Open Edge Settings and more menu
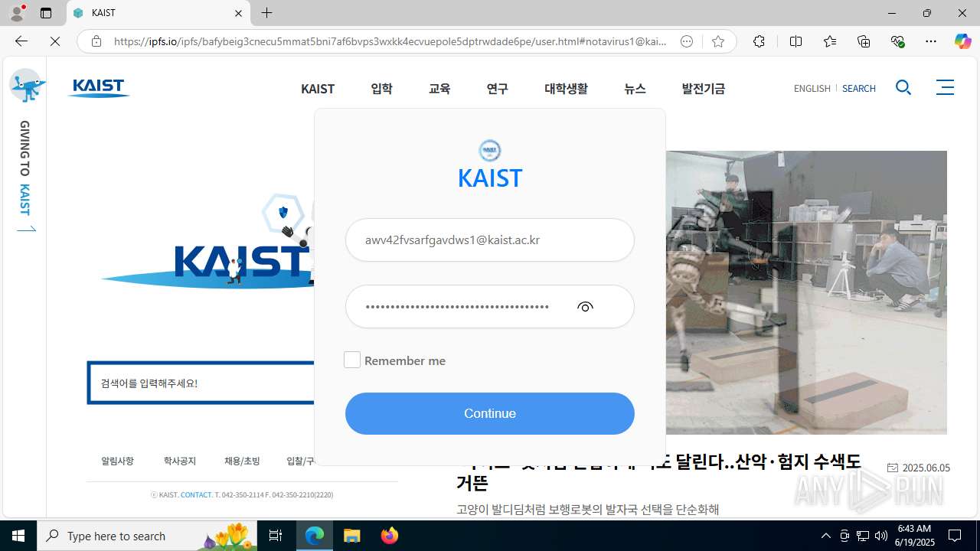The image size is (980, 551). 931,41
